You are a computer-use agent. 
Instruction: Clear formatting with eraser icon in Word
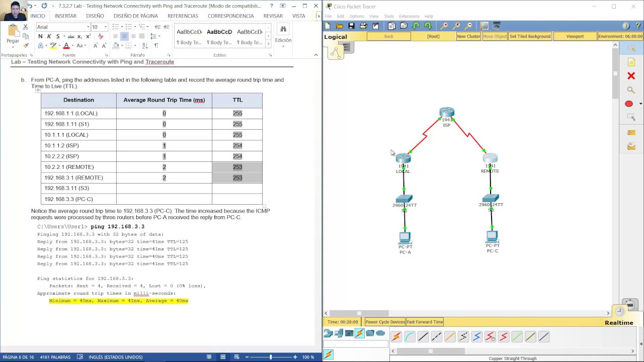click(101, 36)
